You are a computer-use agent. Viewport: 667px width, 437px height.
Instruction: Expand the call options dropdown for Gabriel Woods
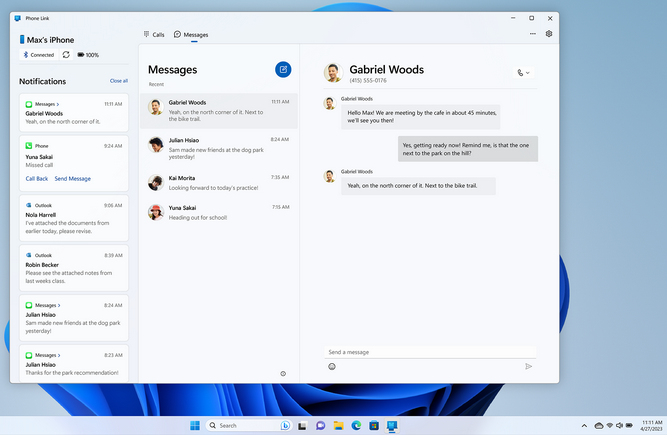523,73
